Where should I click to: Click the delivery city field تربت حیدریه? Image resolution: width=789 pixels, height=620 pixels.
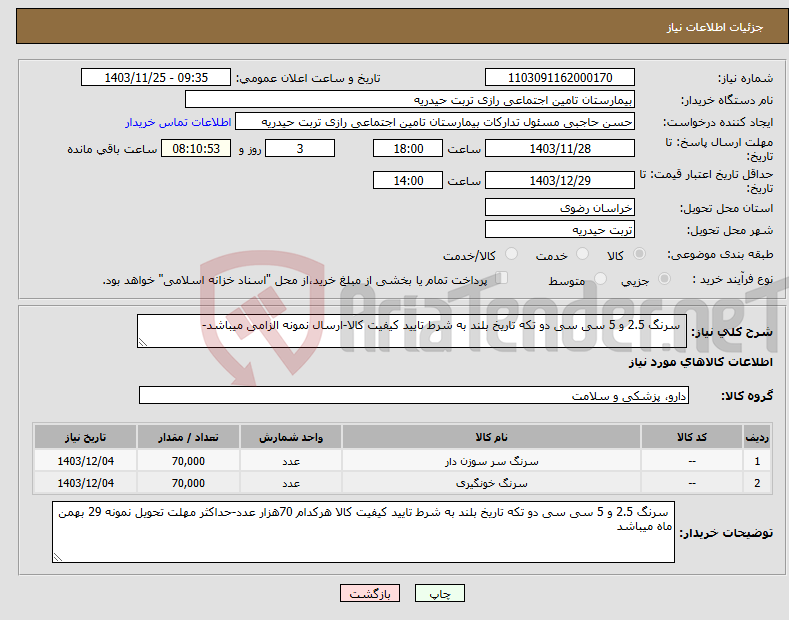pos(560,229)
